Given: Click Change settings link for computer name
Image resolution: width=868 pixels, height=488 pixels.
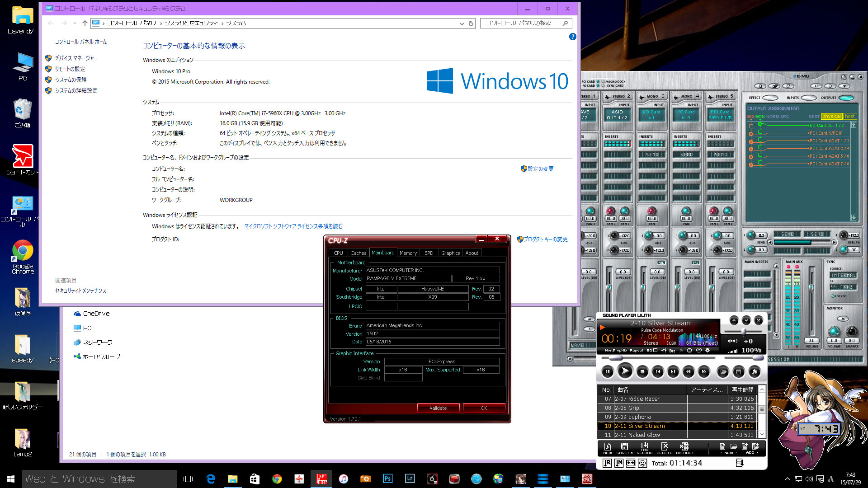Looking at the screenshot, I should click(541, 169).
